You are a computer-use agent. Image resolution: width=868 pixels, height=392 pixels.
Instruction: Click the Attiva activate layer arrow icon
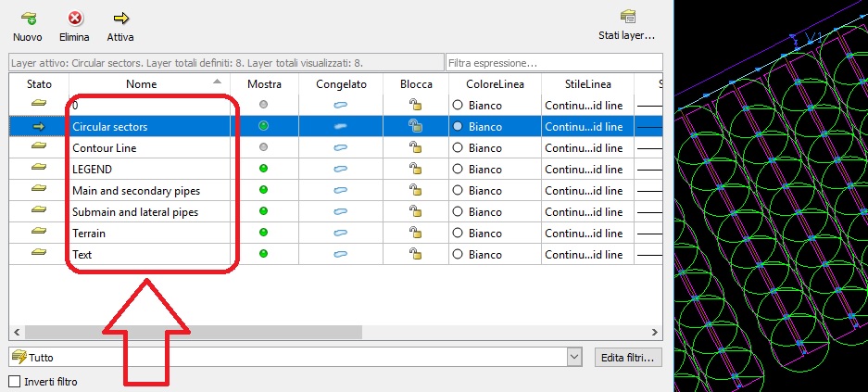pos(120,18)
